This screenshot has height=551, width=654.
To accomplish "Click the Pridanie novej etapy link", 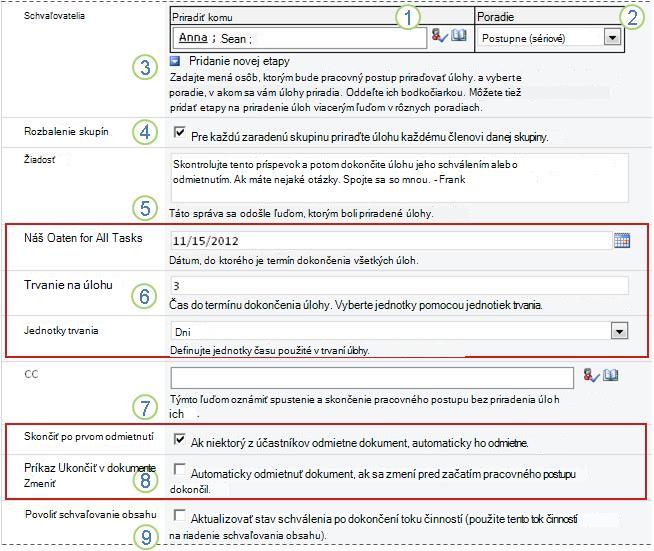I will pos(239,61).
